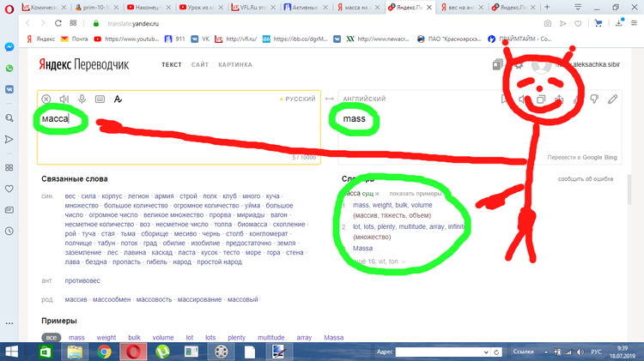This screenshot has width=644, height=361.
Task: Filter examples by 'multitude'
Action: 271,338
